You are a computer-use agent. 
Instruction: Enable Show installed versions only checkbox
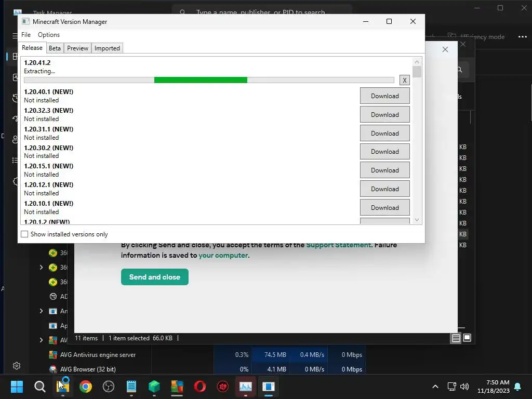(24, 234)
